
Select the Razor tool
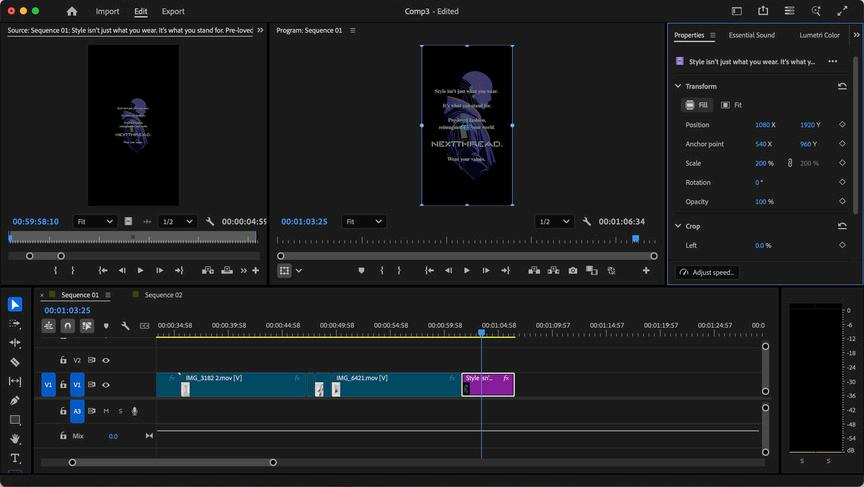(x=15, y=362)
